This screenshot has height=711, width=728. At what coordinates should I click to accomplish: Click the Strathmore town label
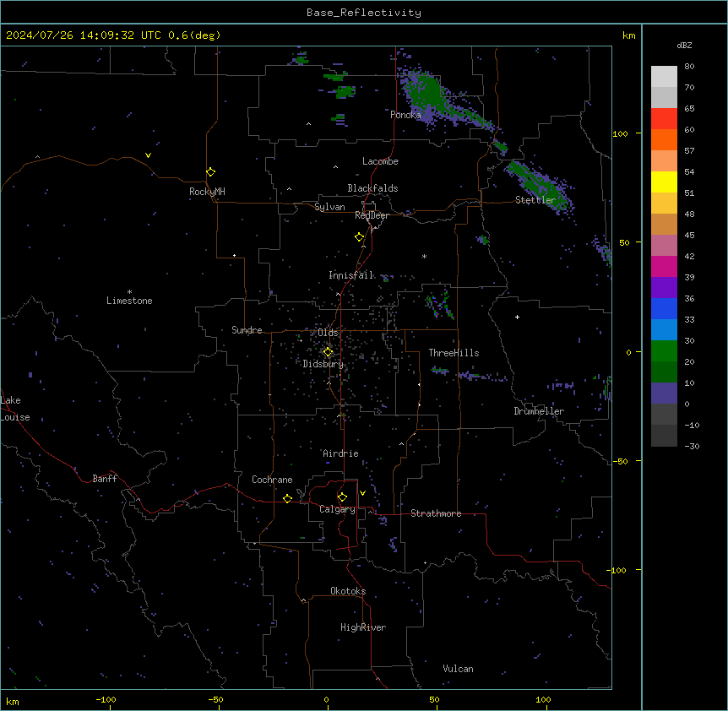436,513
